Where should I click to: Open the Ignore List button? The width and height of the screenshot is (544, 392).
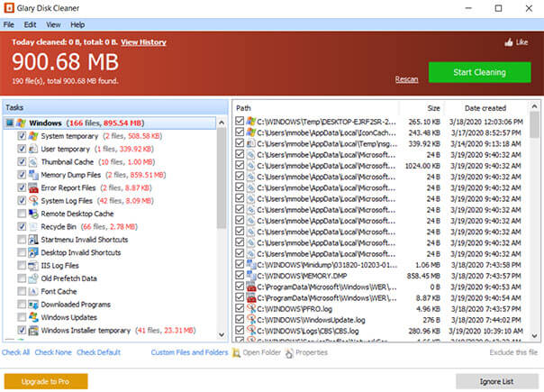click(497, 381)
